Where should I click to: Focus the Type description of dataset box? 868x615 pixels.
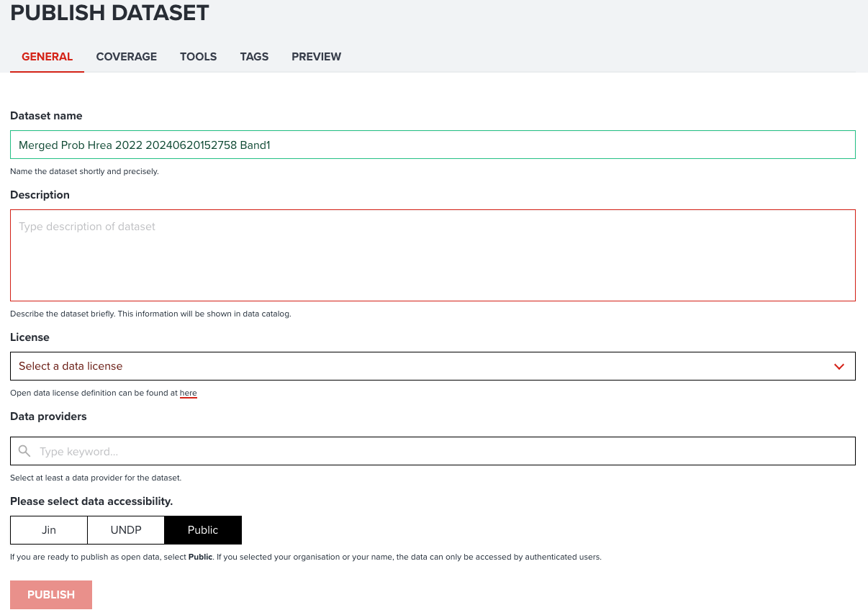click(x=432, y=255)
